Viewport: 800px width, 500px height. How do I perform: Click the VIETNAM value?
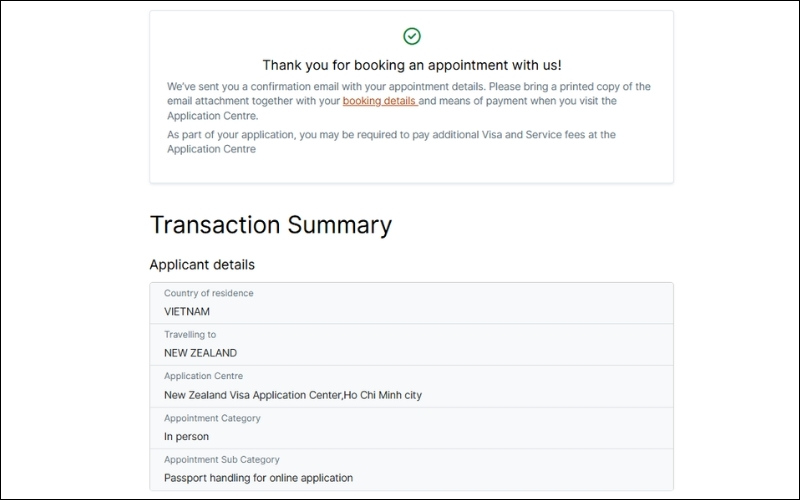(x=187, y=311)
